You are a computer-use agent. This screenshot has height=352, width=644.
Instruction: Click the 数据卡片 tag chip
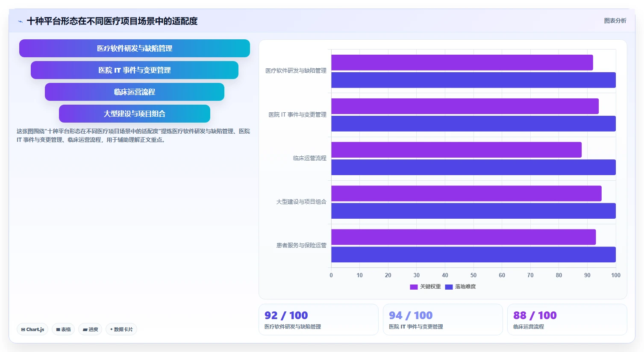(121, 329)
